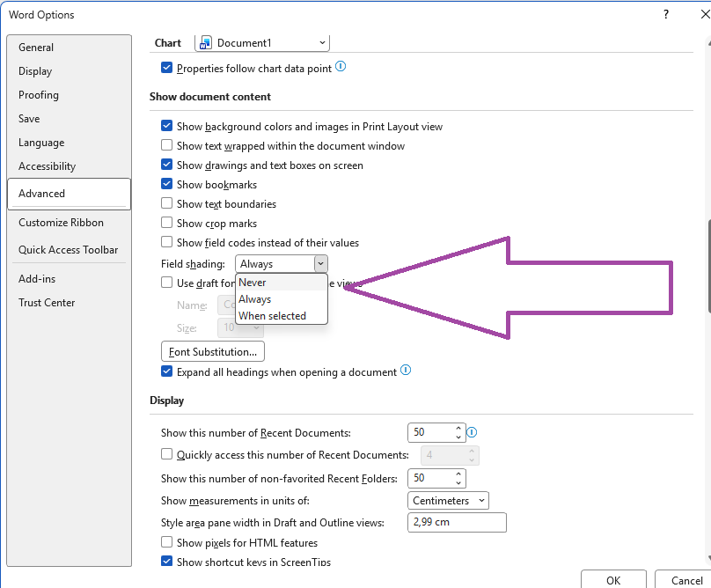Choose When selected field shading option

[x=281, y=316]
